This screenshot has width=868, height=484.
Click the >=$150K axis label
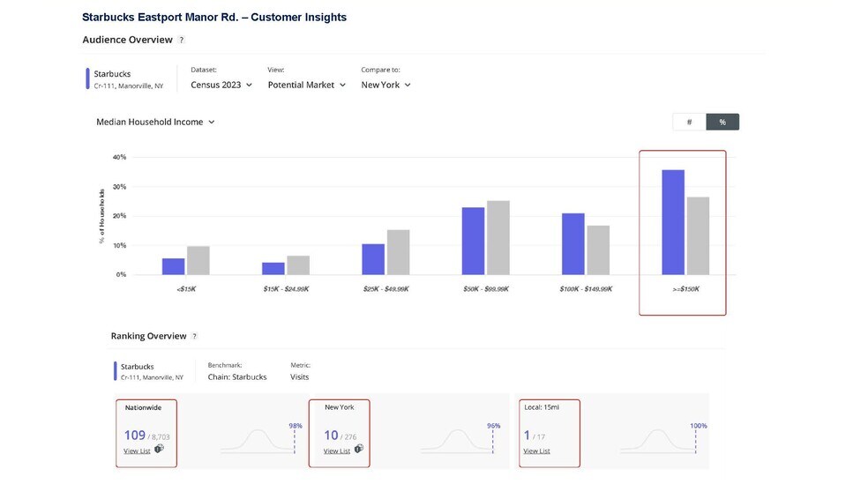(686, 289)
